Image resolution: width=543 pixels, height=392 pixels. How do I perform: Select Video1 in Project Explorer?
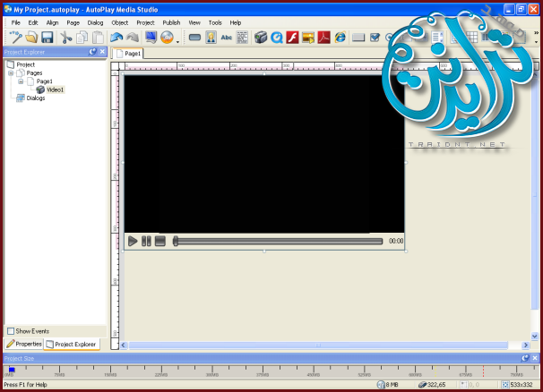click(55, 89)
